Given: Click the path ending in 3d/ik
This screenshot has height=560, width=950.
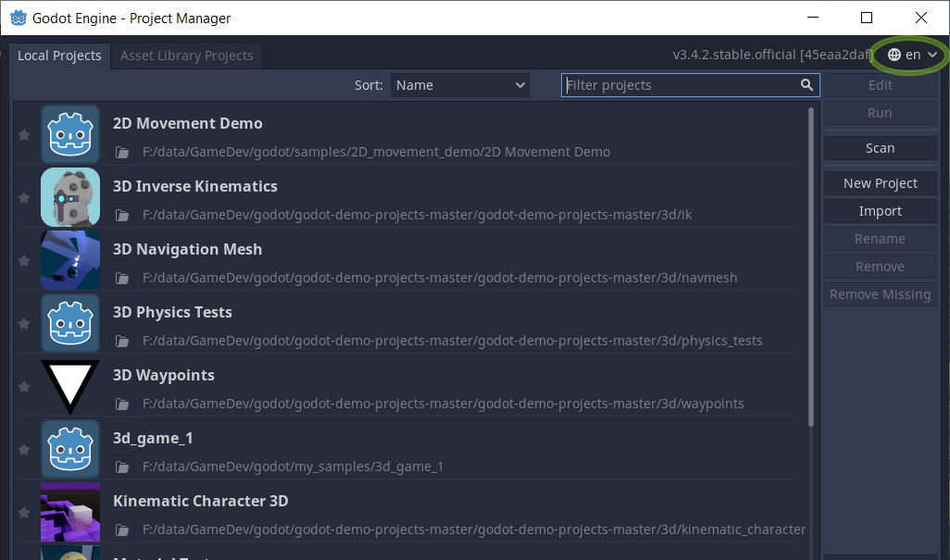Looking at the screenshot, I should tap(417, 215).
